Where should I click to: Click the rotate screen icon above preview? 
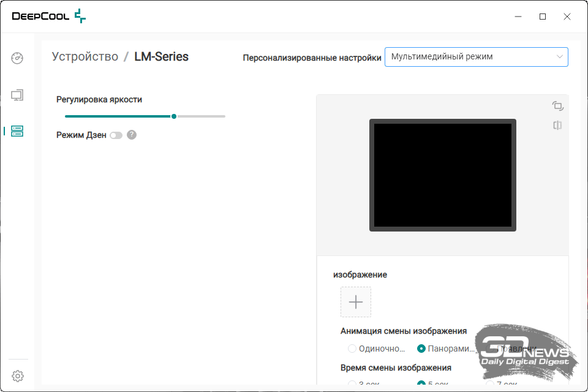[x=557, y=106]
